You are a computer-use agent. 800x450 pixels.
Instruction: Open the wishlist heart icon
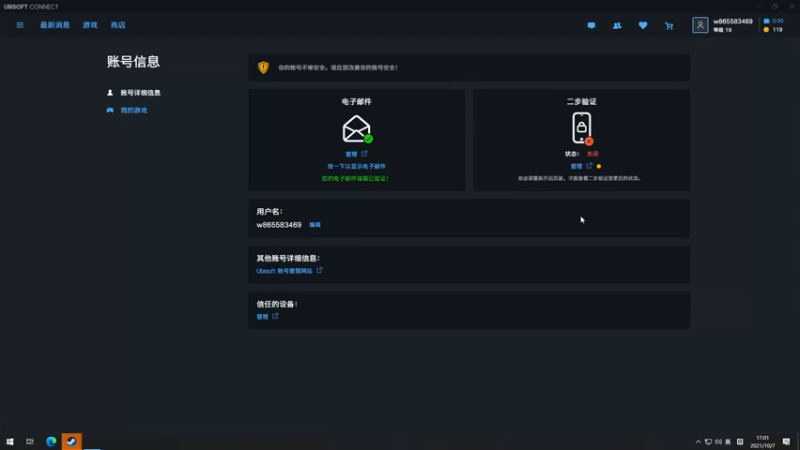click(643, 26)
